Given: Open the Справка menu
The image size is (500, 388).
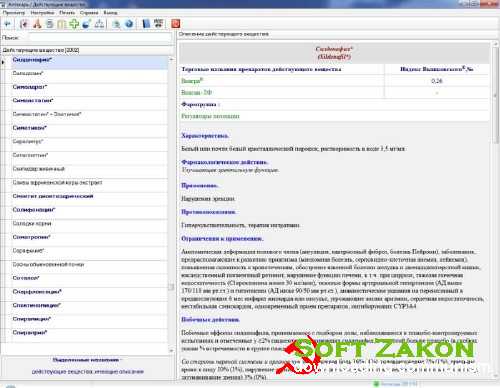Looking at the screenshot, I should (89, 13).
